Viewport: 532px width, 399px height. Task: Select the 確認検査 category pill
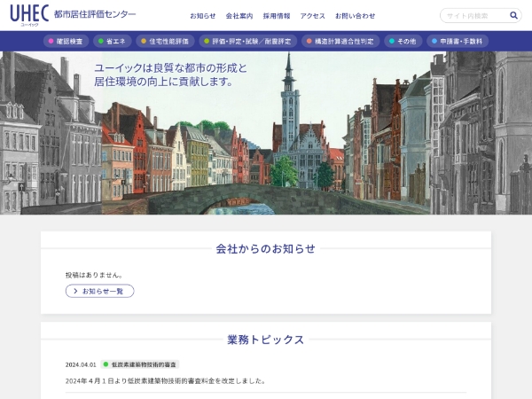click(66, 41)
